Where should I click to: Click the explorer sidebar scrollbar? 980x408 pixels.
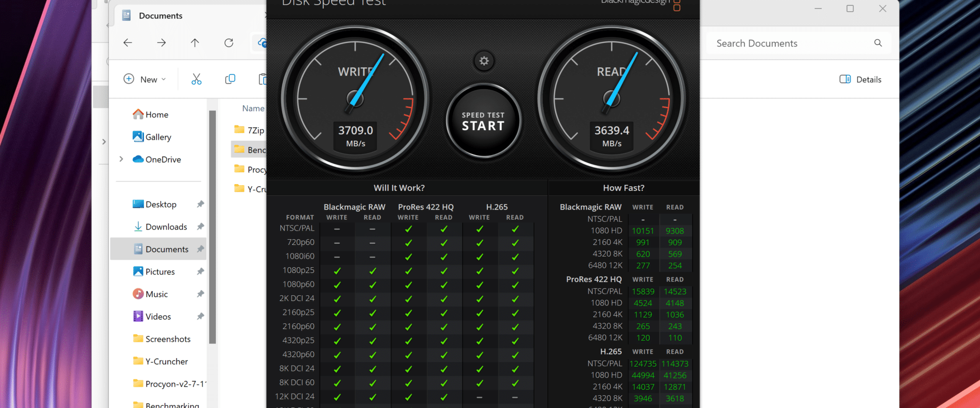pyautogui.click(x=212, y=227)
